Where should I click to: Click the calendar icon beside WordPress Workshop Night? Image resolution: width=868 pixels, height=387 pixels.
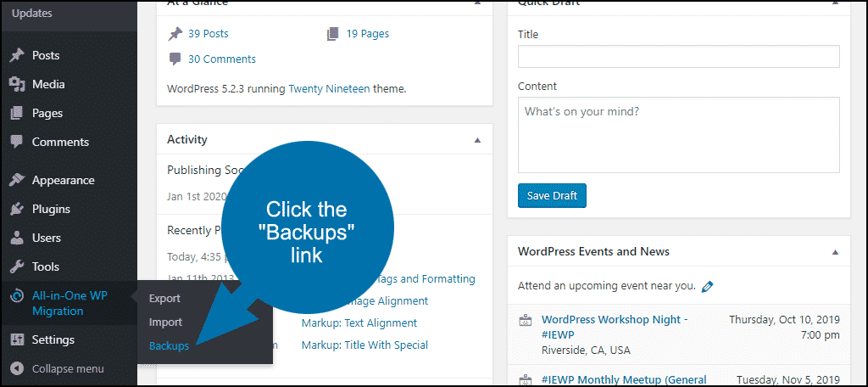[x=524, y=321]
